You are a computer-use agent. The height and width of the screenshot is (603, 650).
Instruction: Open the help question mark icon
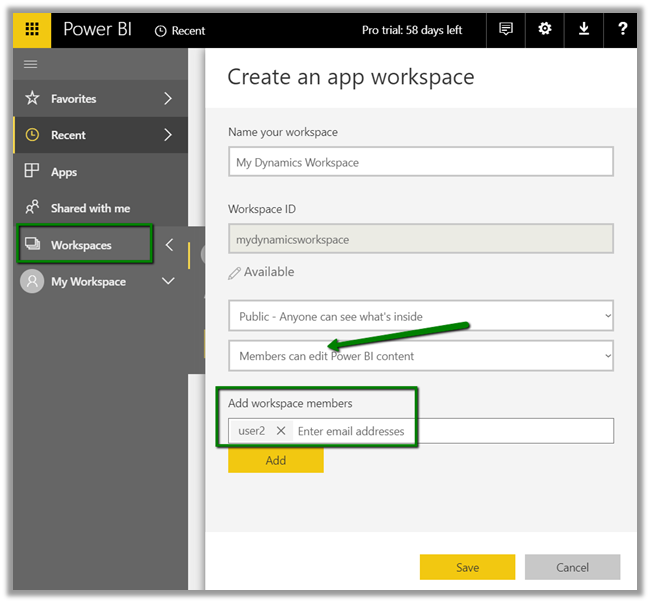[622, 30]
